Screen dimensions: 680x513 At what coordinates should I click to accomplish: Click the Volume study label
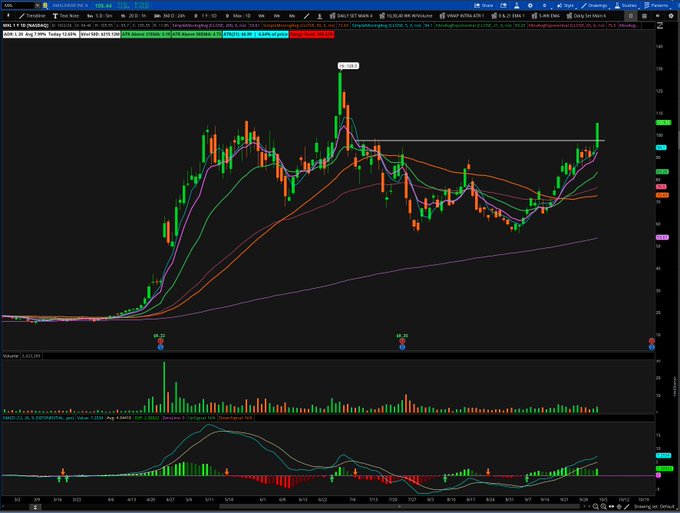click(x=11, y=356)
